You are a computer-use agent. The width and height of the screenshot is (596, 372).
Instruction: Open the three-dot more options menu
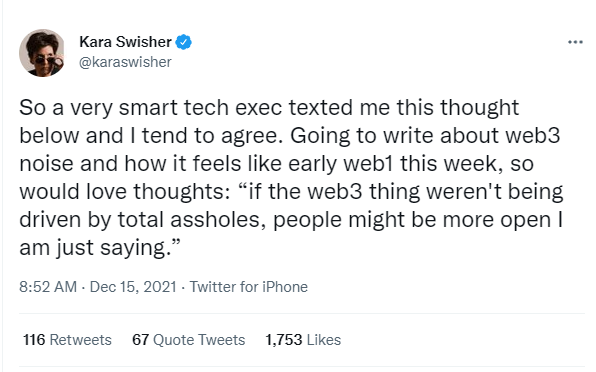(575, 42)
